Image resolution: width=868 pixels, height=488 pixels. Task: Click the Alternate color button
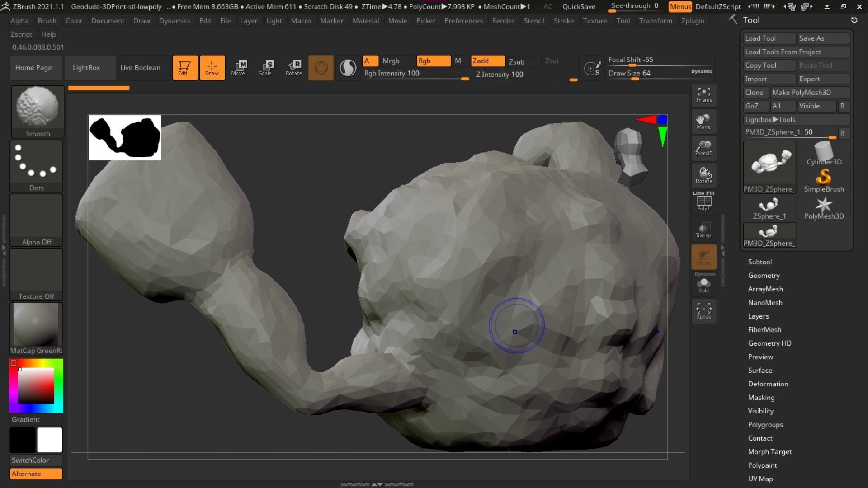coord(36,474)
